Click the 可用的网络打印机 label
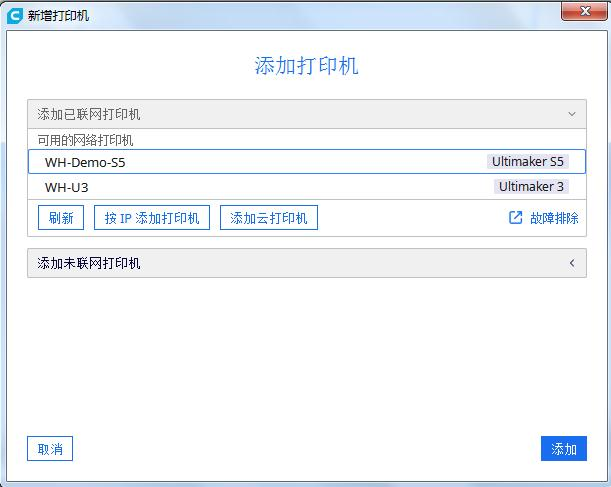 (85, 140)
